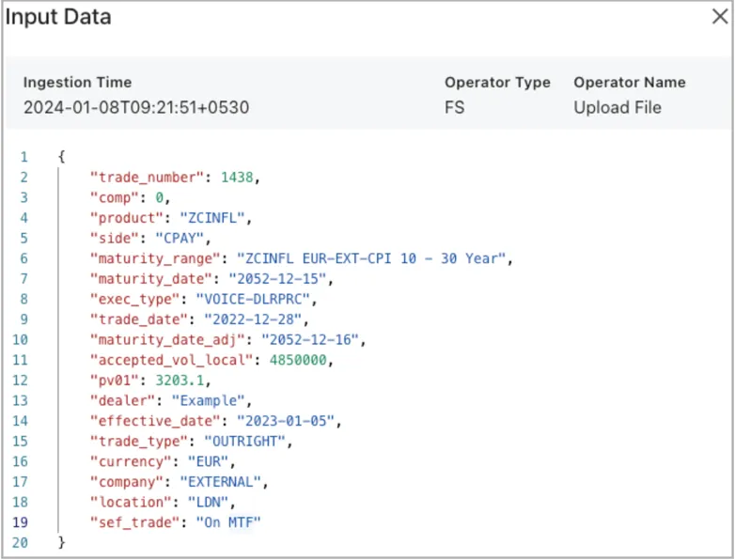Select the operator name Upload File
735x560 pixels.
618,107
